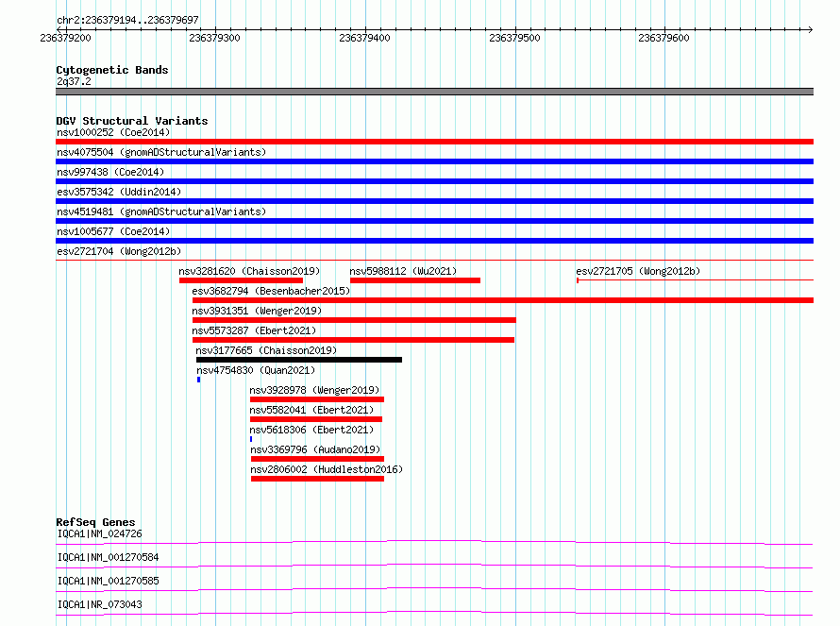Click the blue bar under nsv997438
Viewport: 840px width, 626px height.
pos(434,181)
